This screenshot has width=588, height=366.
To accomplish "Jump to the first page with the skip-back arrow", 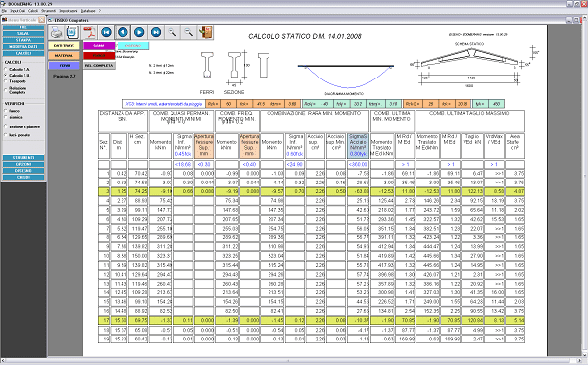I will coord(106,32).
